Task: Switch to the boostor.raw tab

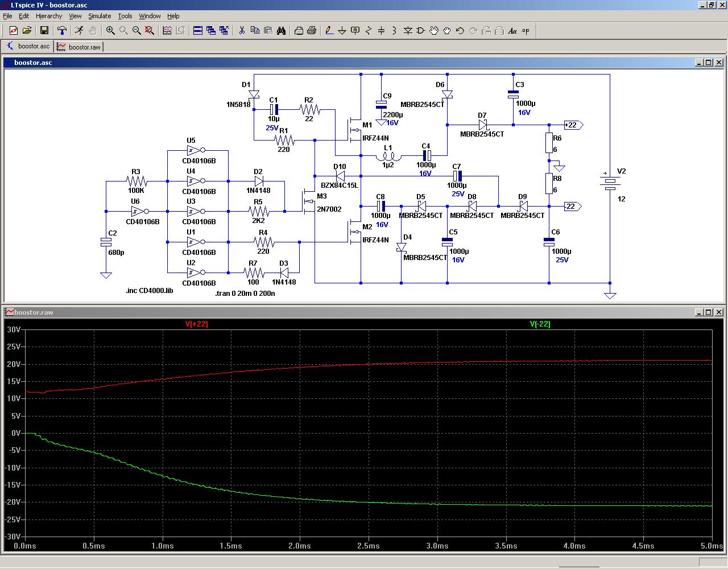Action: [79, 47]
